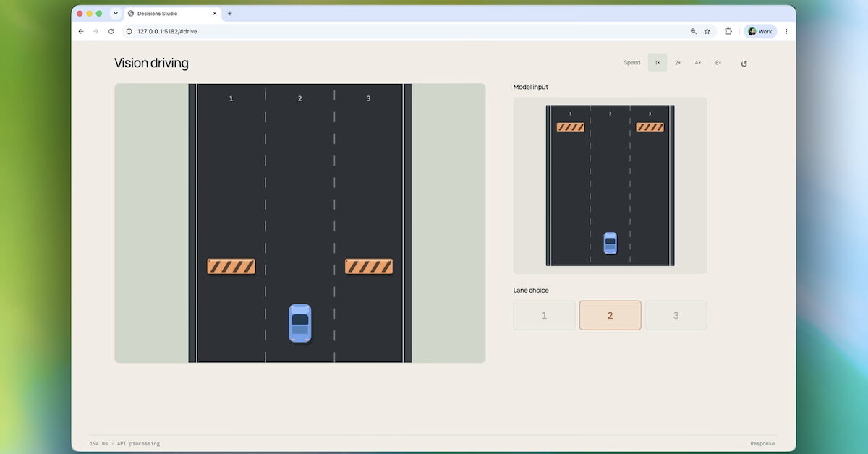Close the Decisions Studio tab

[x=214, y=13]
